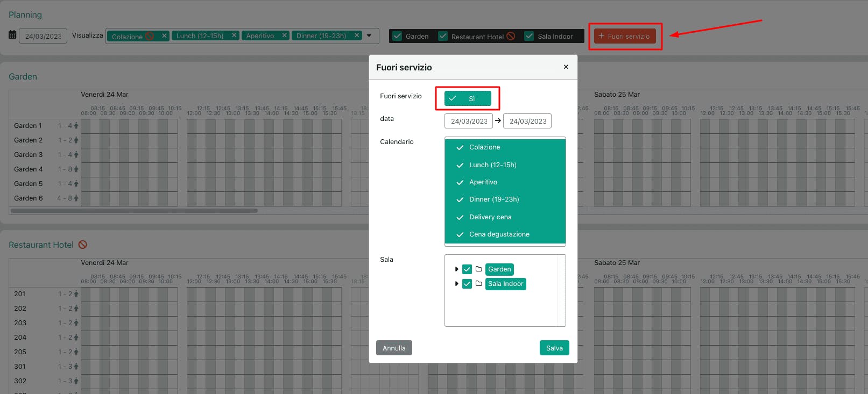The width and height of the screenshot is (868, 394).
Task: Click Venerdì 24 Mar header in Garden
Action: coord(104,94)
